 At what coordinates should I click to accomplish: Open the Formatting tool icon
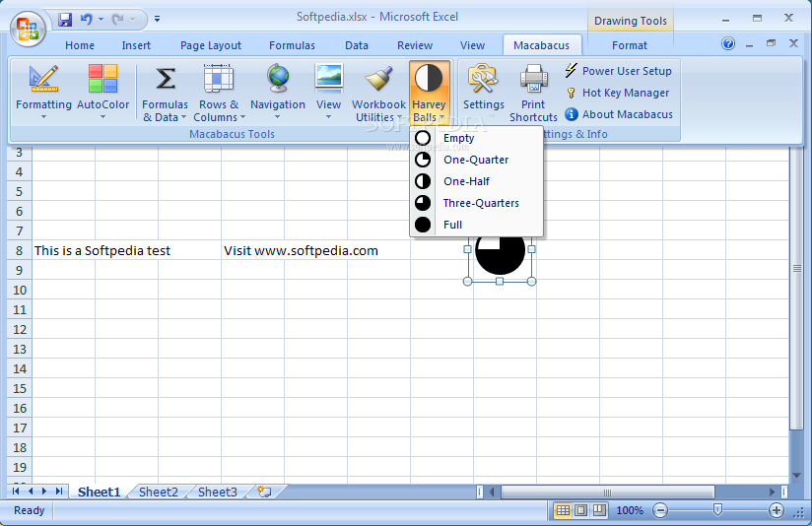[x=43, y=78]
